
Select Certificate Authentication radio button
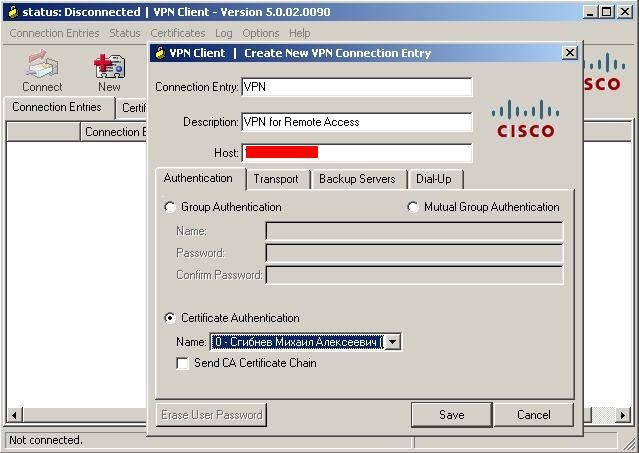click(170, 318)
